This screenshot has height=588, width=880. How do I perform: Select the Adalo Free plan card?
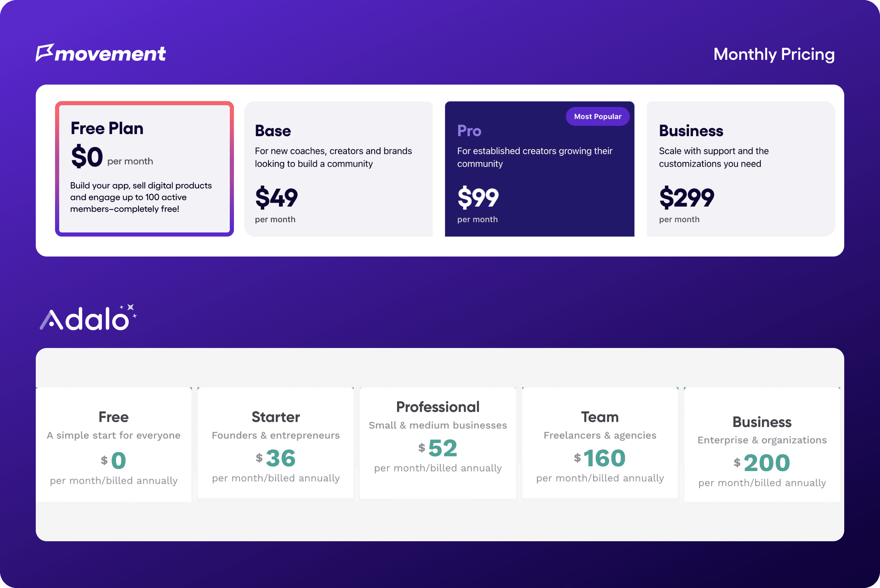(113, 444)
